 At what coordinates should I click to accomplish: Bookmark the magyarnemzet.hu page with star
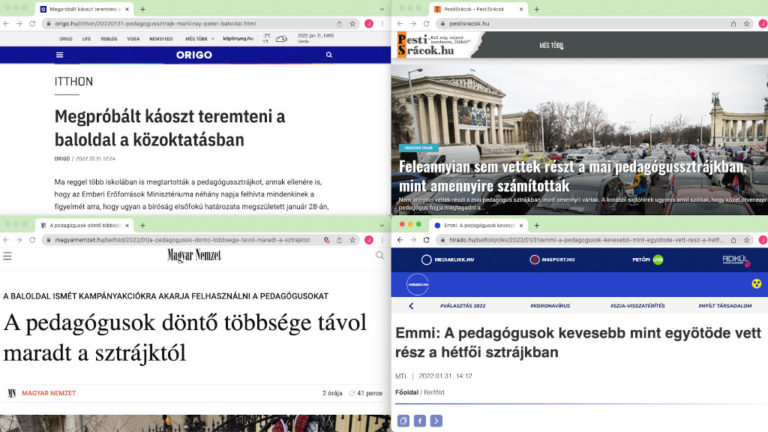coord(352,240)
